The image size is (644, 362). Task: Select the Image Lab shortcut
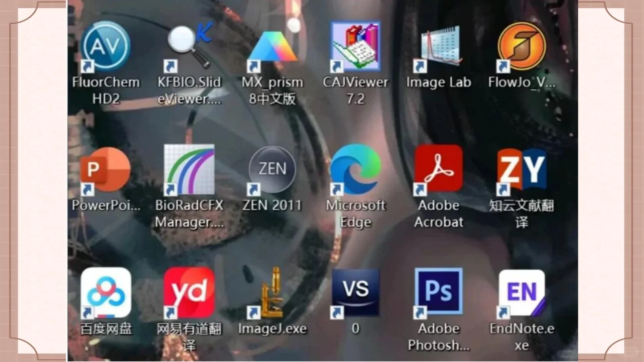439,47
